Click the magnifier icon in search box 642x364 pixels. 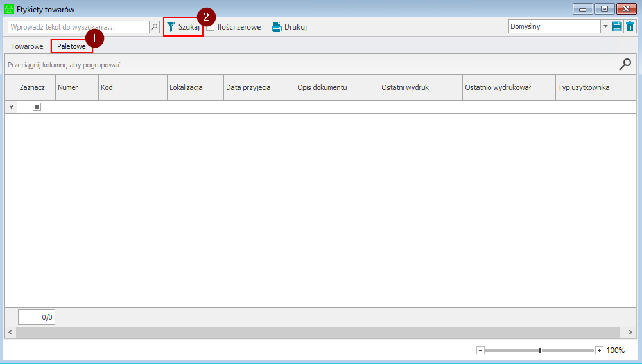(x=154, y=27)
